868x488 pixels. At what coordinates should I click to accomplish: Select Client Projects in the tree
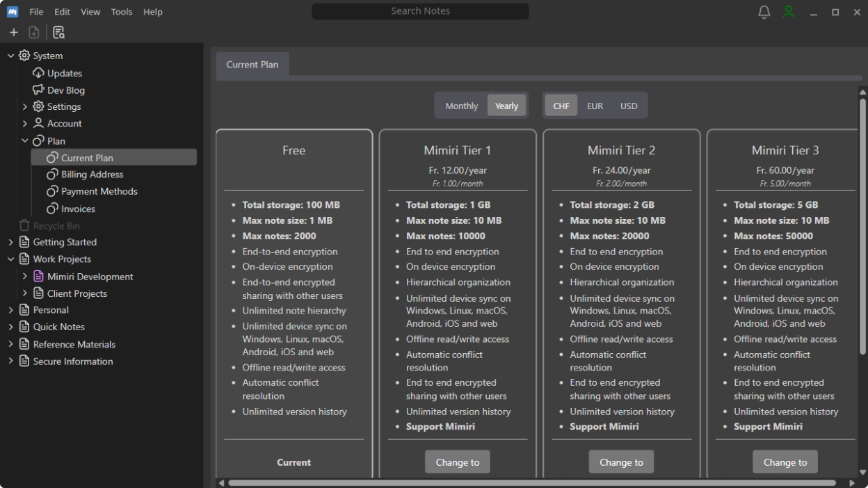(77, 293)
